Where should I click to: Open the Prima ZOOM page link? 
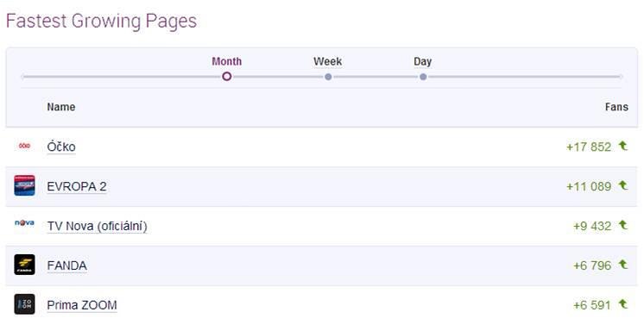[82, 305]
